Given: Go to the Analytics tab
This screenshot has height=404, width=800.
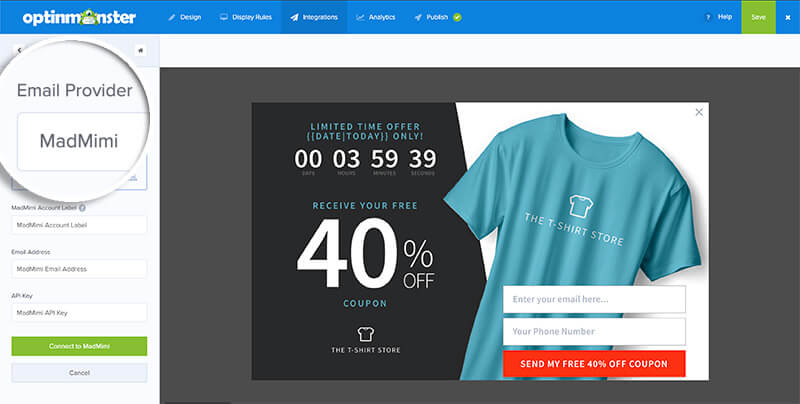Looking at the screenshot, I should [376, 17].
